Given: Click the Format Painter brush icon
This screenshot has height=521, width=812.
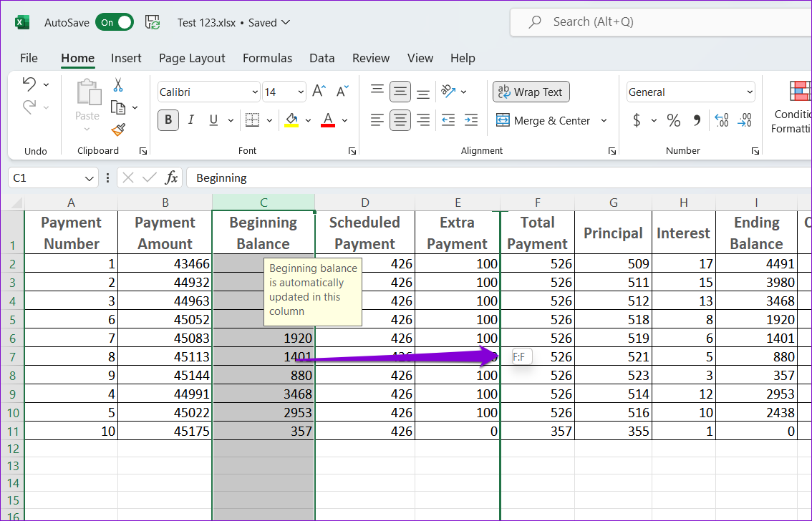Looking at the screenshot, I should pos(118,130).
